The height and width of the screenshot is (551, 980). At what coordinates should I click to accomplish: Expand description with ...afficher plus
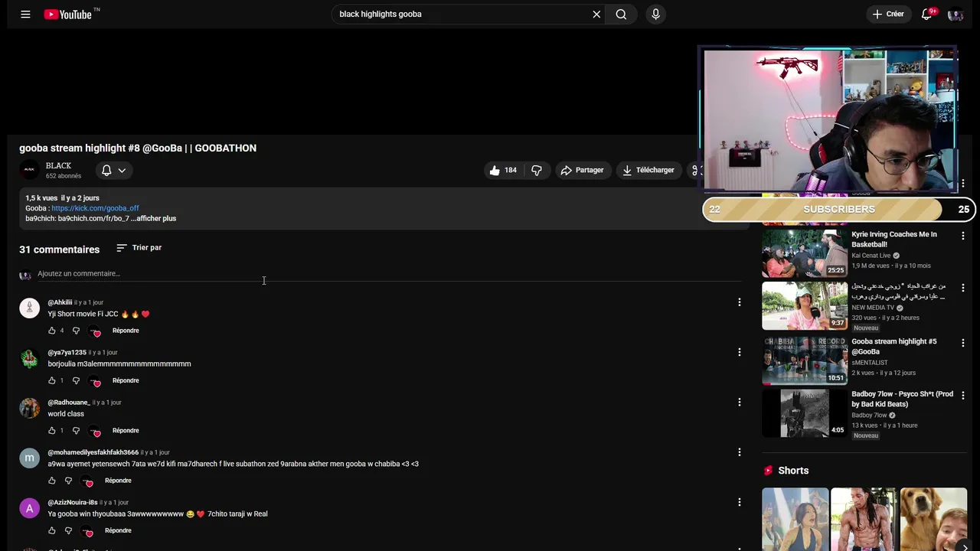(x=153, y=218)
